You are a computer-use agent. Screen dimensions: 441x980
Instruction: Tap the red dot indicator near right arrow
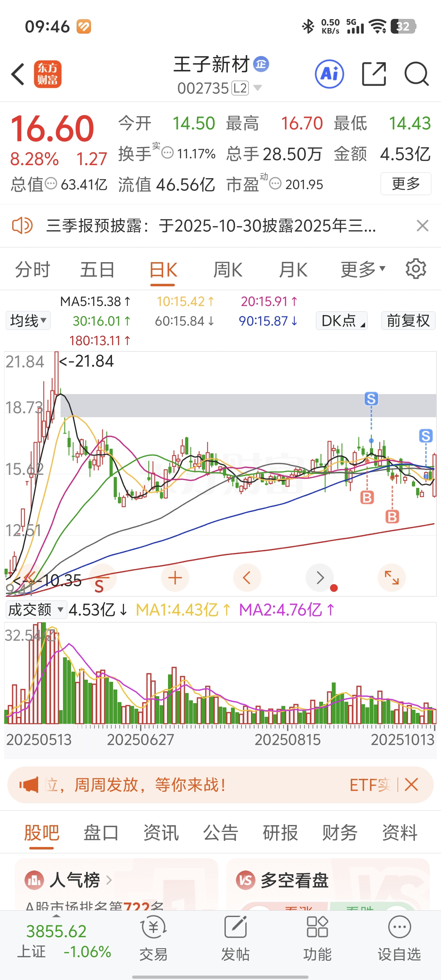point(334,588)
